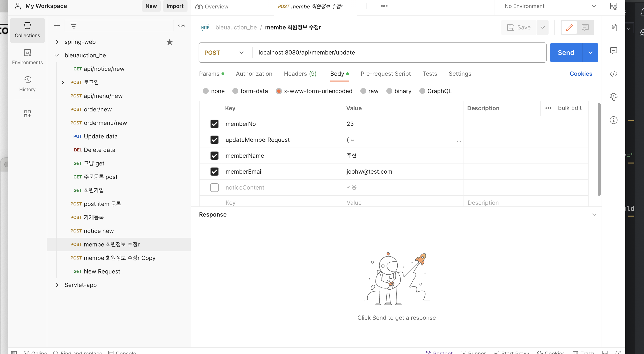Expand the spring-web collection
The image size is (644, 354).
57,42
